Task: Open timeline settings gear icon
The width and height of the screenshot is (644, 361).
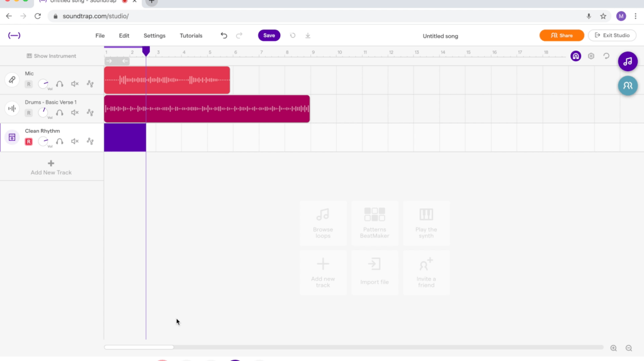Action: click(x=591, y=56)
